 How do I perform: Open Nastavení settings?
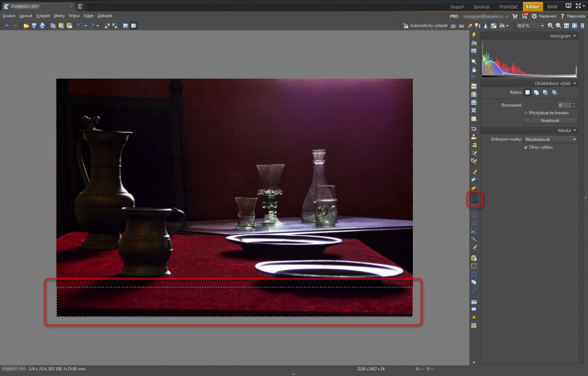coord(544,16)
